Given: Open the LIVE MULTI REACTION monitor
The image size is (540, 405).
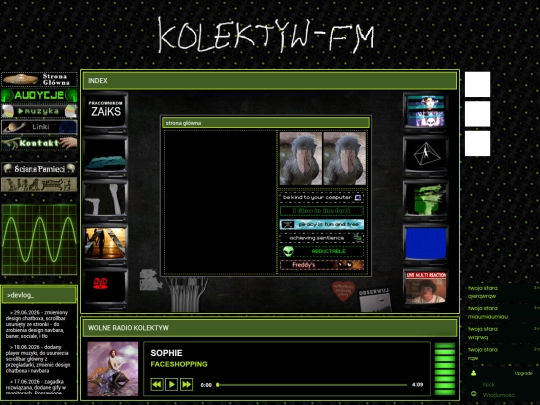Looking at the screenshot, I should point(426,289).
